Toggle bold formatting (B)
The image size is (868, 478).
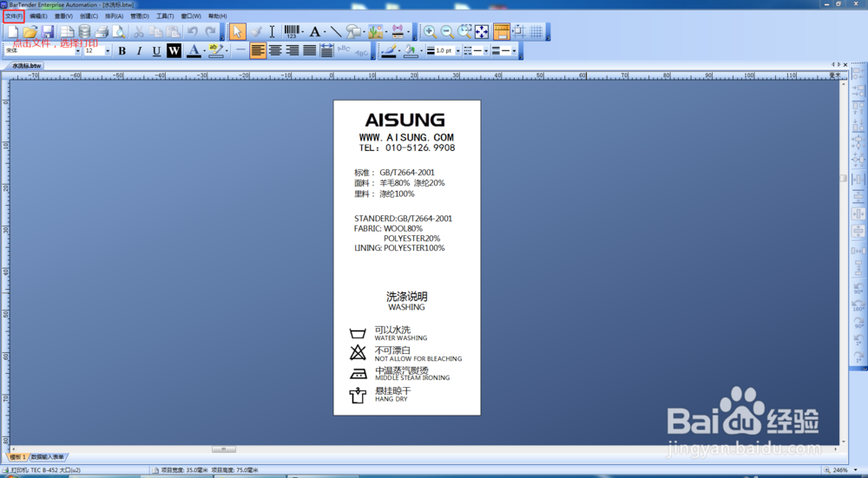[x=122, y=51]
